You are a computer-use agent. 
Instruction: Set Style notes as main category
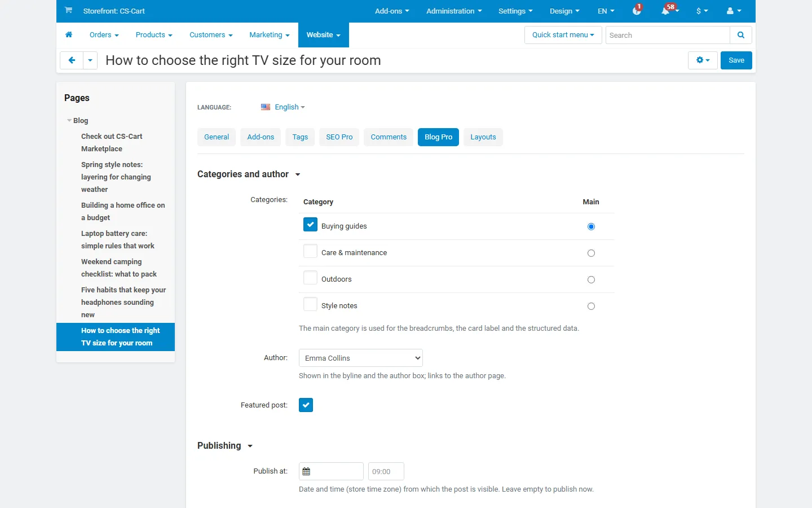591,306
